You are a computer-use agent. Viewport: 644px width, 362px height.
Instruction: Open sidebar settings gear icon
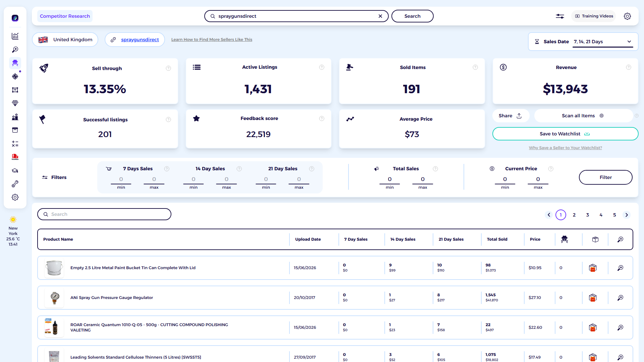(x=15, y=197)
